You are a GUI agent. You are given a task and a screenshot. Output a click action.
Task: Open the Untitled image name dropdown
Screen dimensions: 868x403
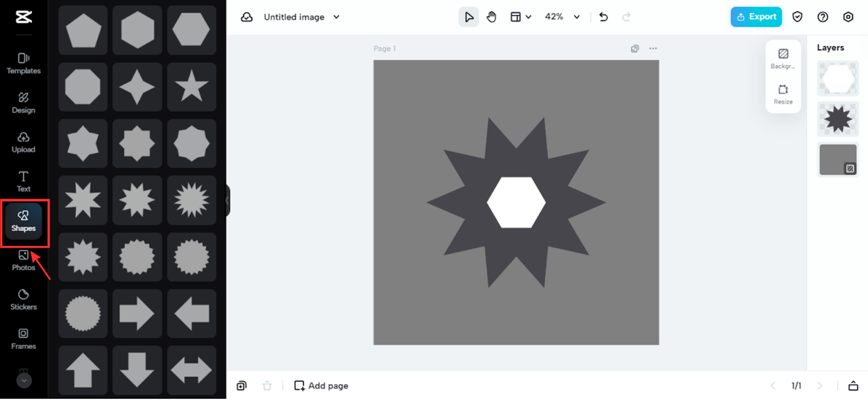tap(302, 17)
